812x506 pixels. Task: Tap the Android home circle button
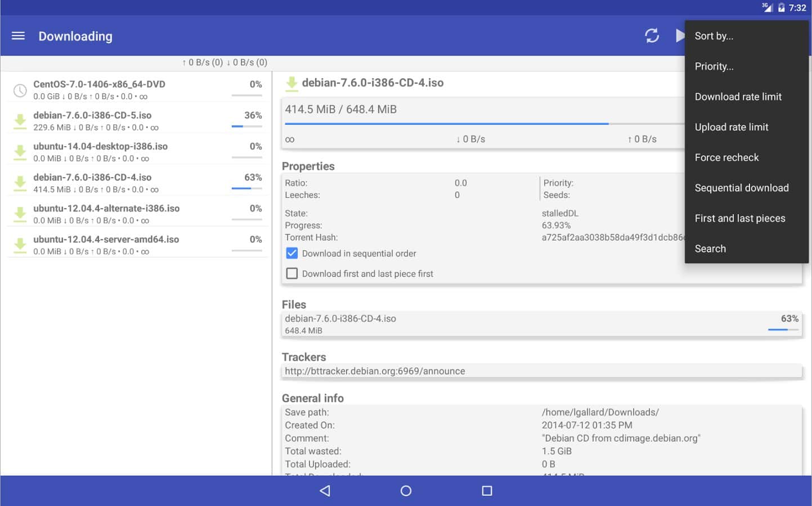click(x=406, y=491)
